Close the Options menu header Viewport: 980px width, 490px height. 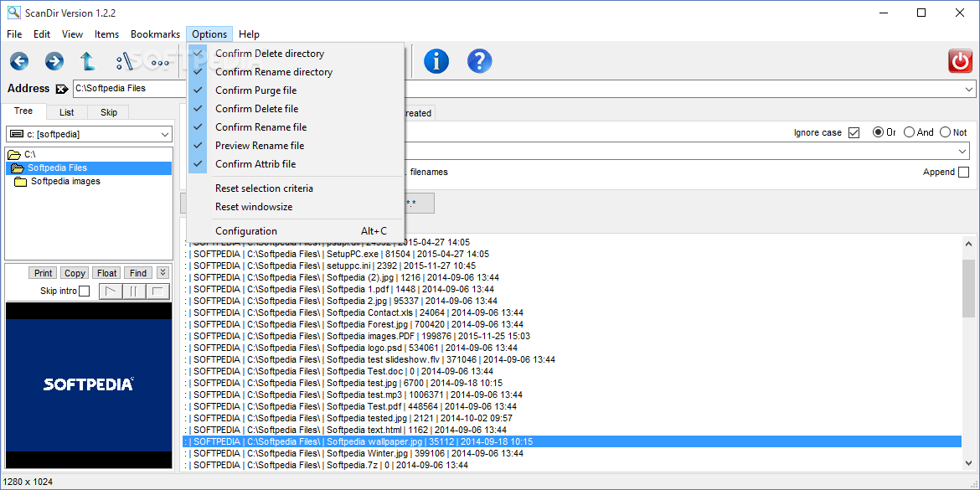click(209, 34)
